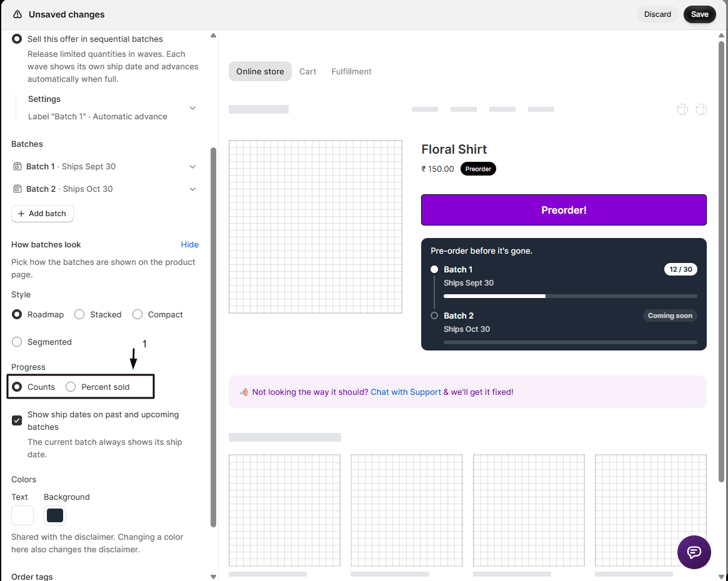Click the left panel scroll-up arrow
Viewport: 728px width, 581px height.
213,35
